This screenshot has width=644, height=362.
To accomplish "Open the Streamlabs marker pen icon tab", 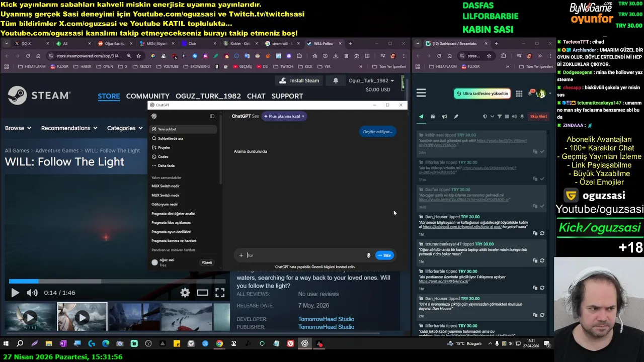I will click(456, 117).
